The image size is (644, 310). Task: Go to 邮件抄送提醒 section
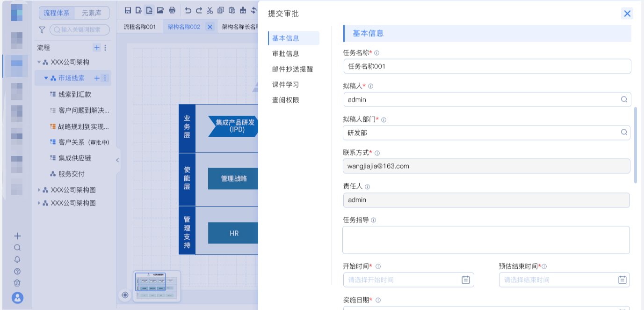pos(292,69)
